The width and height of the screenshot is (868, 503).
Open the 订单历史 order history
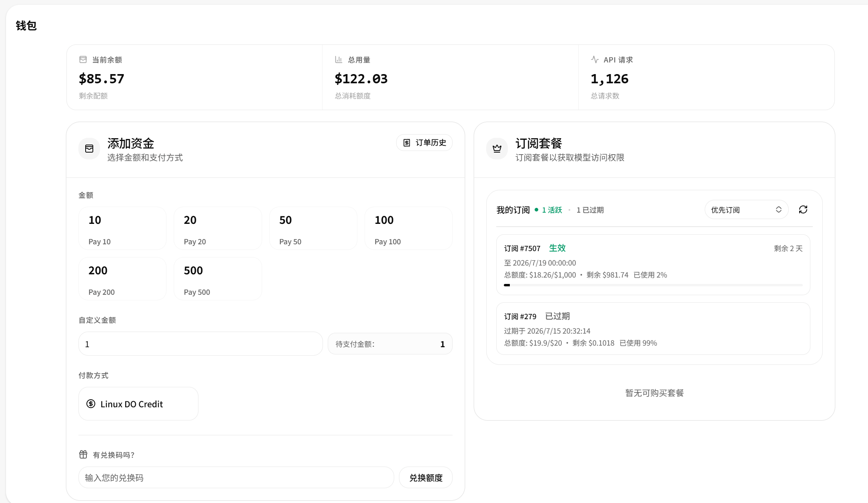point(424,143)
